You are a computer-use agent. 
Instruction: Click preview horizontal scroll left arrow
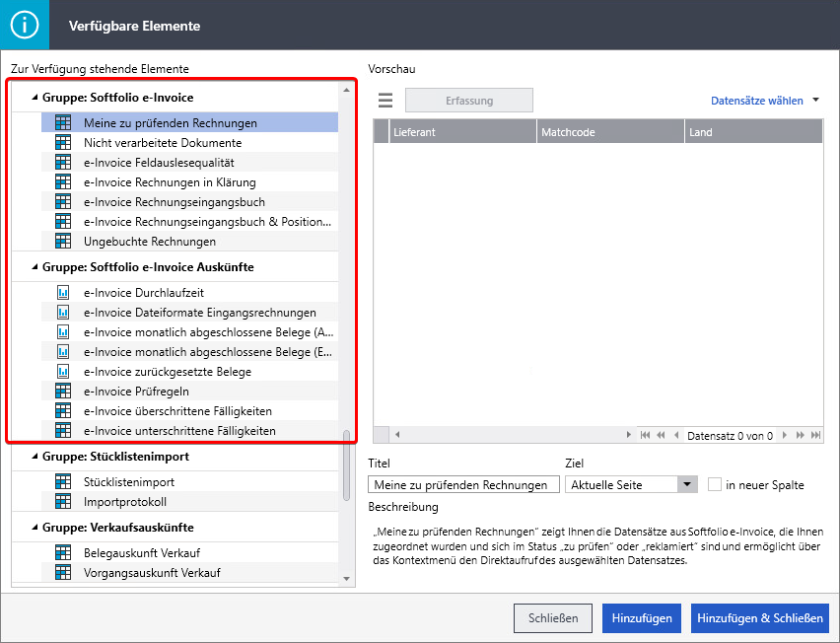(x=397, y=435)
